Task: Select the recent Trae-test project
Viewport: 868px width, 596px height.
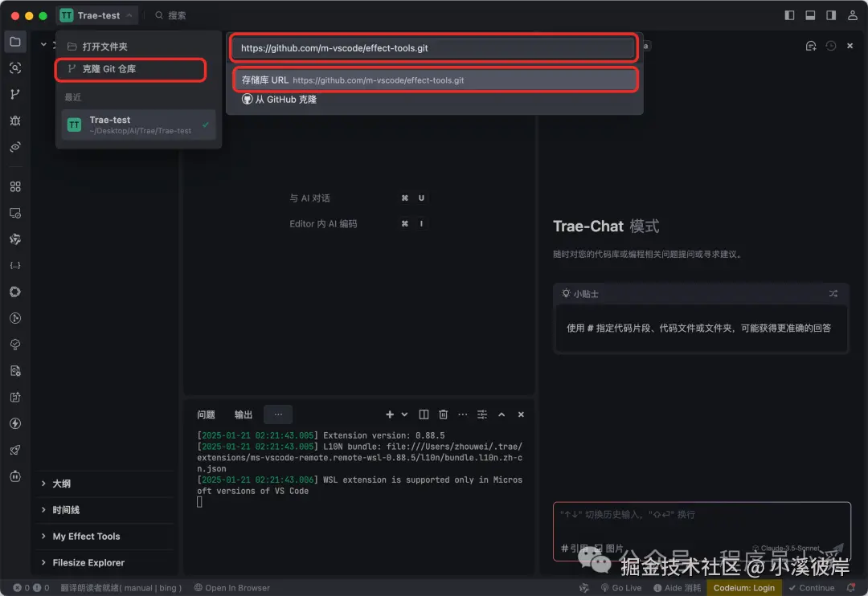Action: (x=138, y=125)
